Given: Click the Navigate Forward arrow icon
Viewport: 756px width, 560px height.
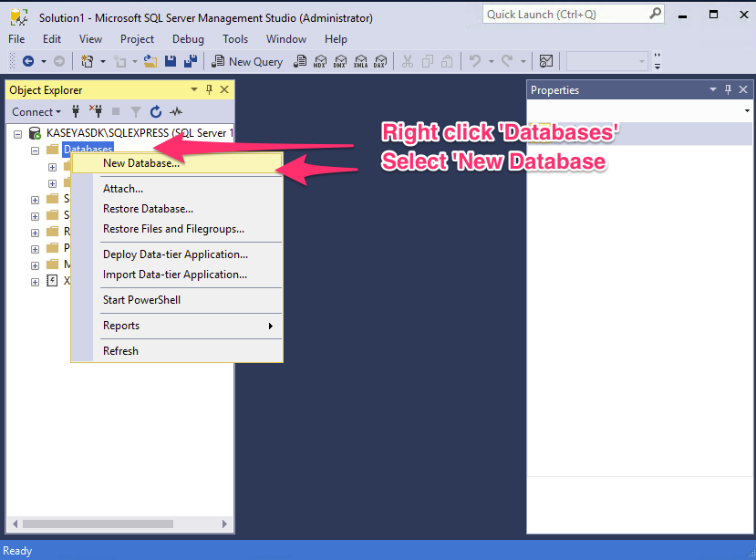Looking at the screenshot, I should coord(59,61).
